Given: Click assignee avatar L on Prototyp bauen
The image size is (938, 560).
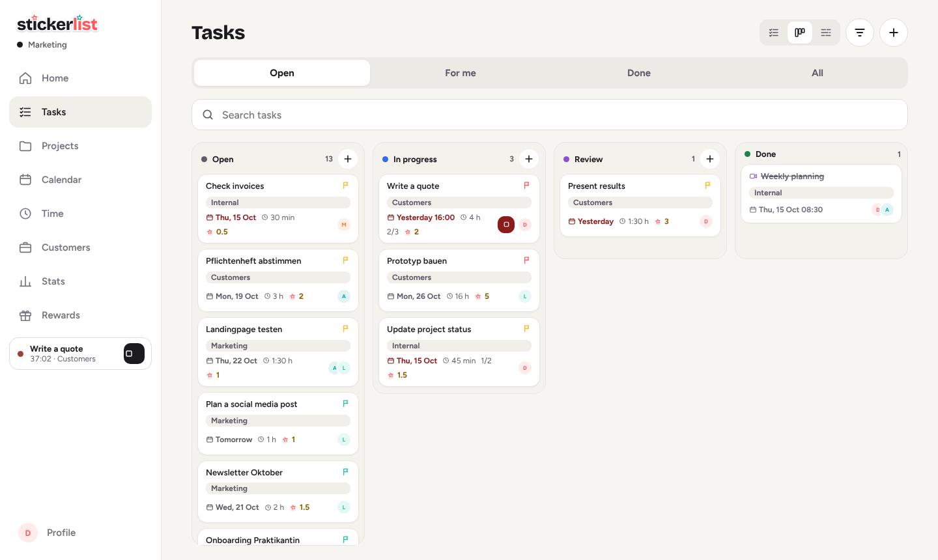Looking at the screenshot, I should [x=525, y=296].
